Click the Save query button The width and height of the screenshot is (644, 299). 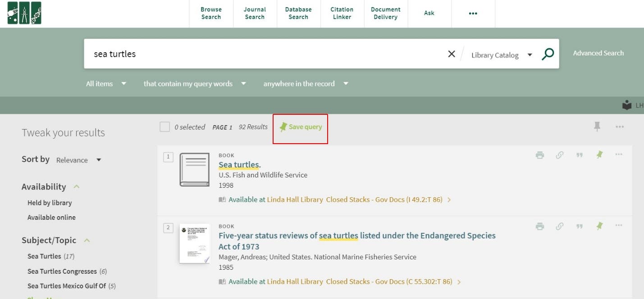301,127
